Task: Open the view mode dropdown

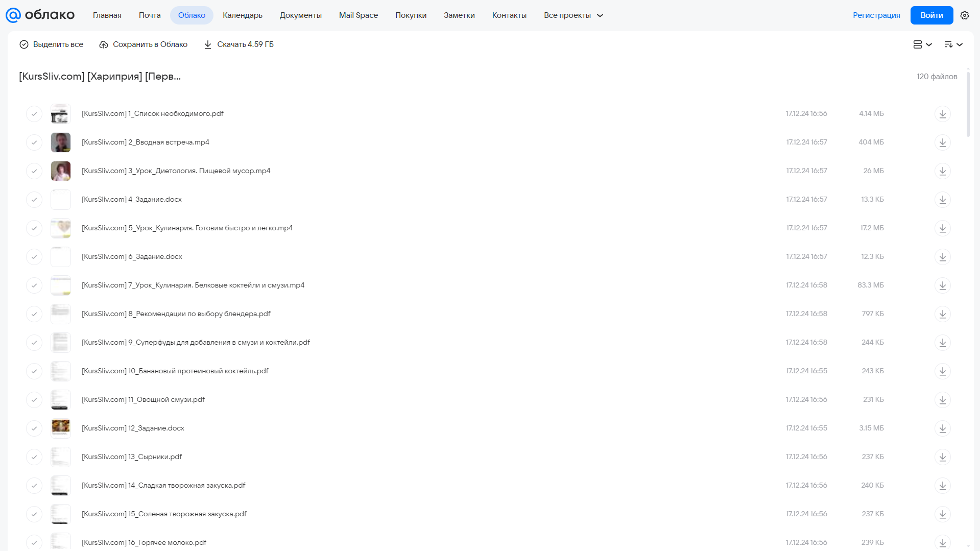Action: click(922, 44)
